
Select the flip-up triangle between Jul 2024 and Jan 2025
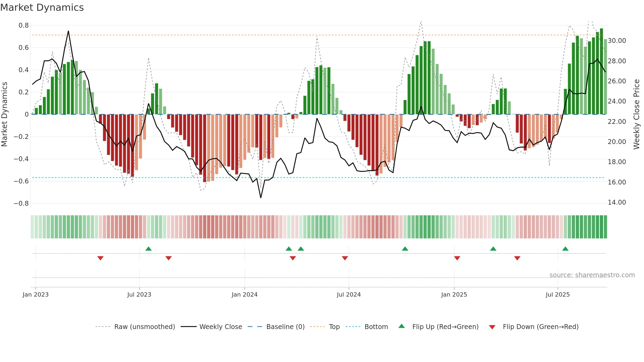point(405,249)
